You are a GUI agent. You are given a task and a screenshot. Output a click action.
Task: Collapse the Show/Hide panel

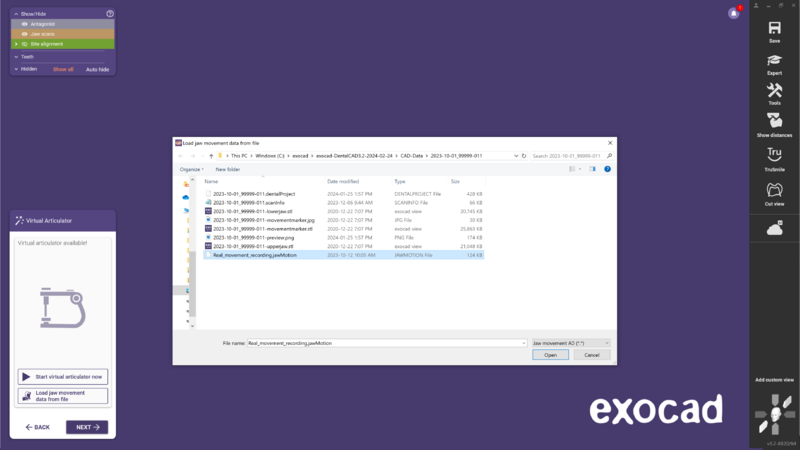pyautogui.click(x=16, y=14)
